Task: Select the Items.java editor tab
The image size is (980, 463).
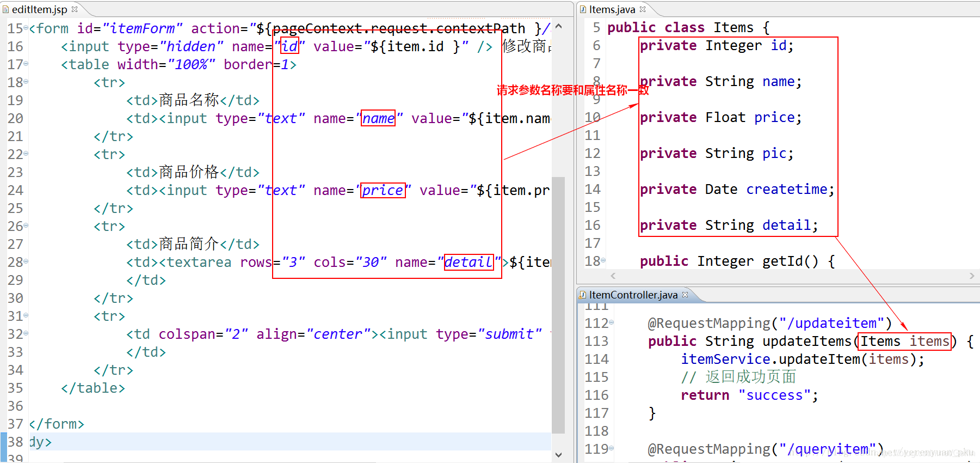Action: pos(612,9)
